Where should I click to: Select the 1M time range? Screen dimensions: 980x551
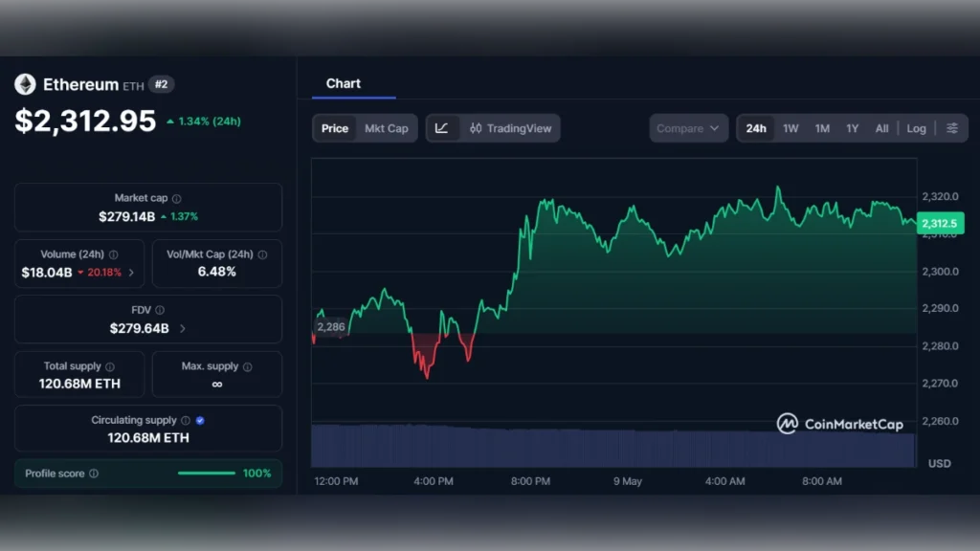822,129
